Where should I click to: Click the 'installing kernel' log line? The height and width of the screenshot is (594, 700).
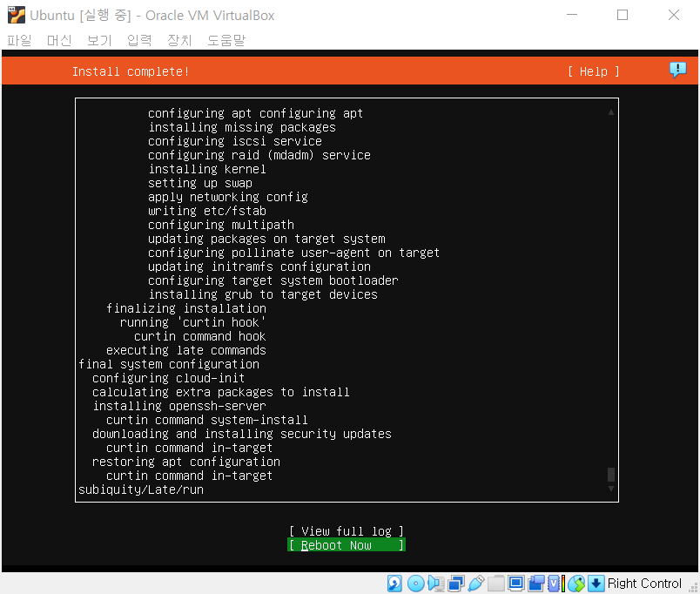click(207, 169)
